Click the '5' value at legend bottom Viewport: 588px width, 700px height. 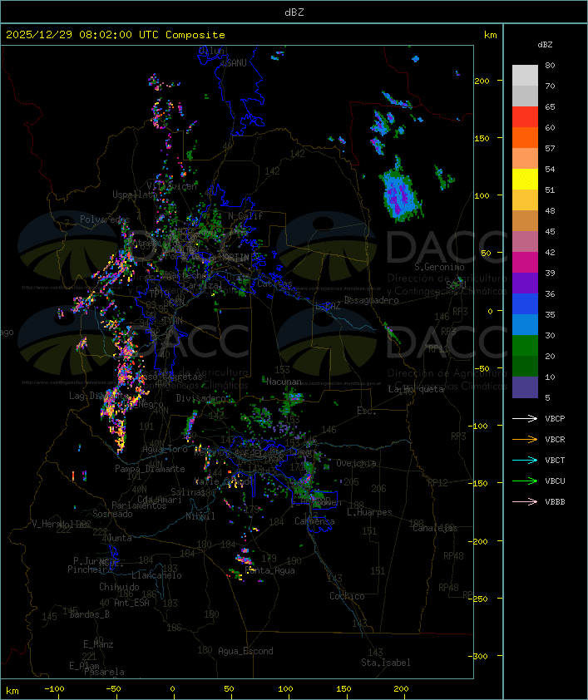pos(547,397)
